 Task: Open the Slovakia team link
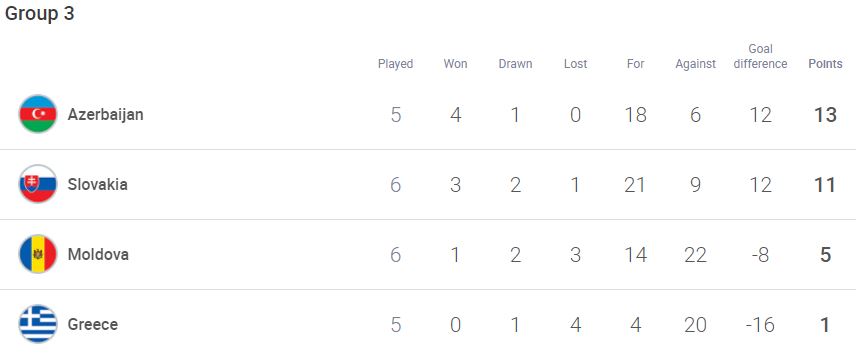pyautogui.click(x=97, y=184)
